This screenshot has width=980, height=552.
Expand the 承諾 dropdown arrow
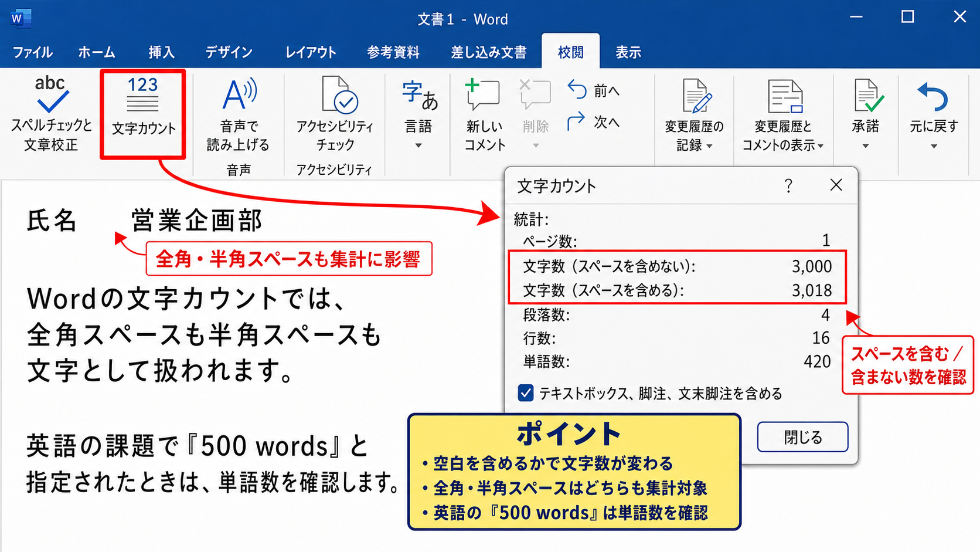pos(866,146)
